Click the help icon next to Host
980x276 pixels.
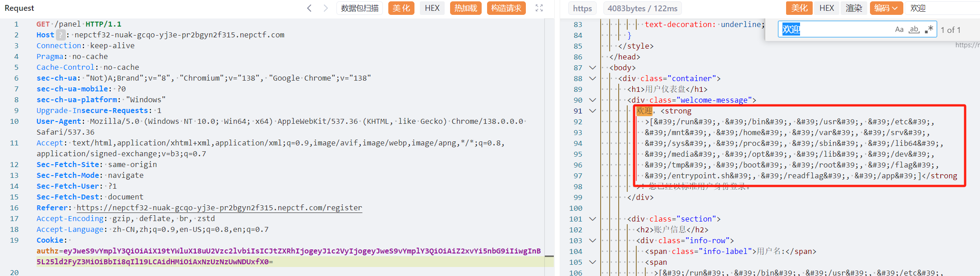[60, 35]
